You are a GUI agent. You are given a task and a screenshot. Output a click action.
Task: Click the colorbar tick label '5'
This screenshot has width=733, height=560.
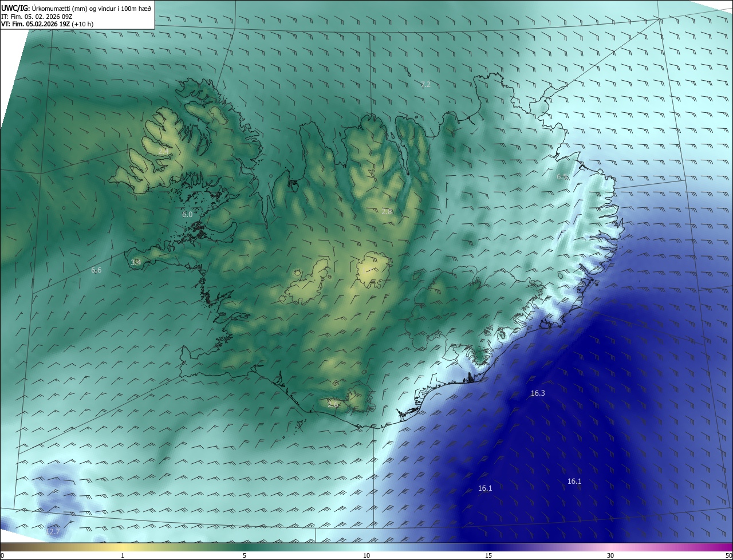point(245,555)
